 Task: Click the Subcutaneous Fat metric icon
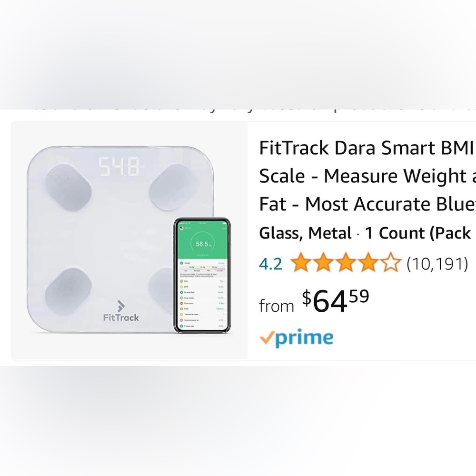181,320
